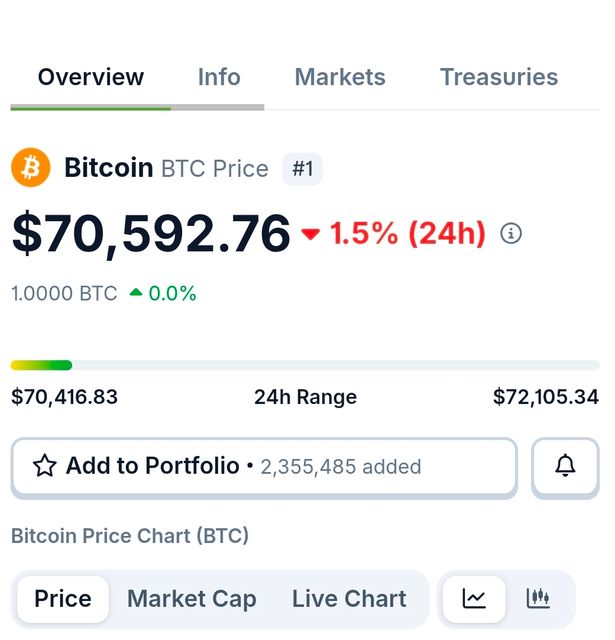Click the 1.0000 BTC conversion text

pyautogui.click(x=64, y=294)
